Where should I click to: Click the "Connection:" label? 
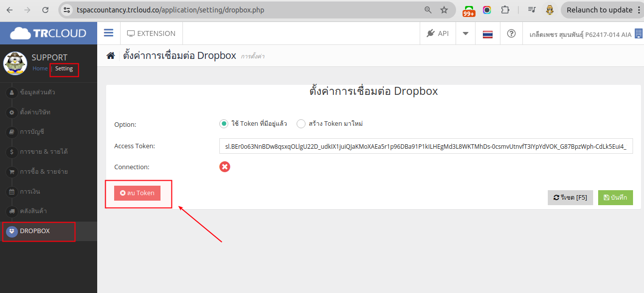(132, 167)
